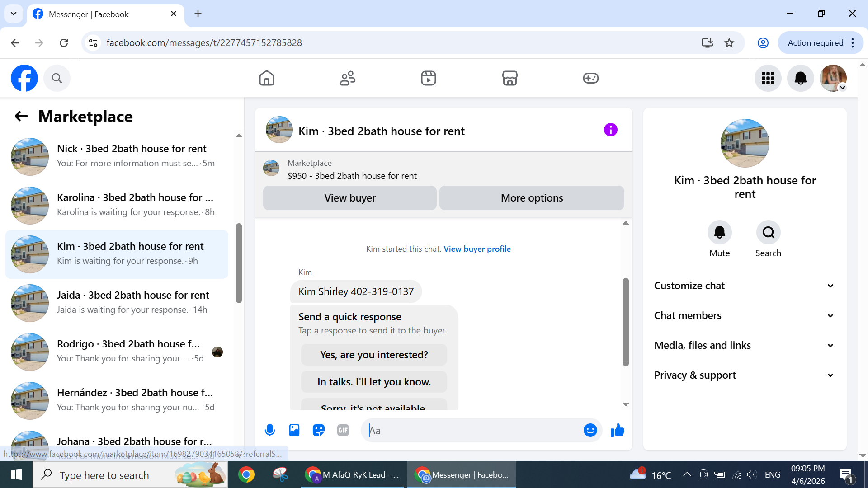Open the Facebook menu grid icon
The width and height of the screenshot is (868, 488).
(768, 78)
